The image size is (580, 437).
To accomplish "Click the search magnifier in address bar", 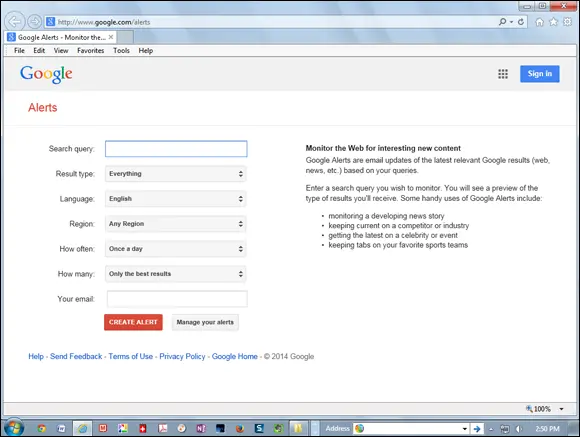I will (x=502, y=22).
